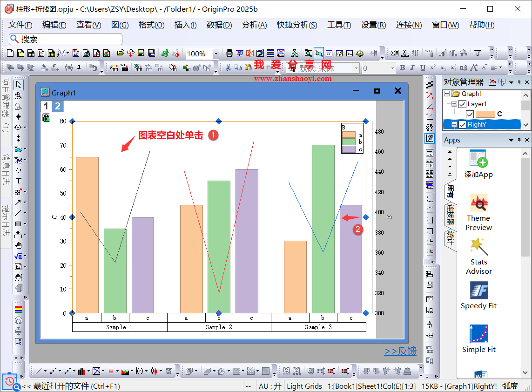
Task: Click the >>反馈 feedback link
Action: pos(400,351)
